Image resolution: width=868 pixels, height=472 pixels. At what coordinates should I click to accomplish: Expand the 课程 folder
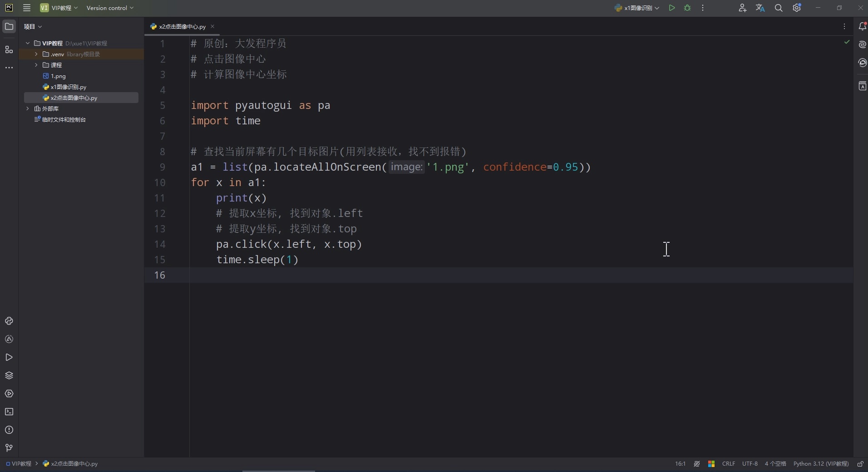coord(36,65)
